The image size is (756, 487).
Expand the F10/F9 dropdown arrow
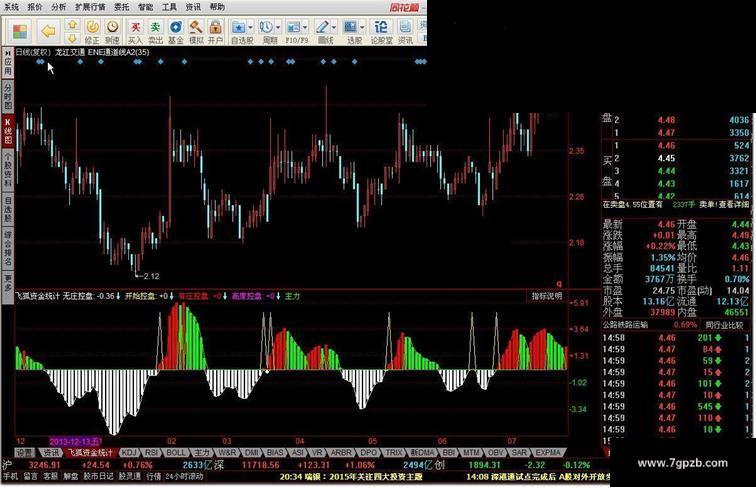(x=305, y=27)
